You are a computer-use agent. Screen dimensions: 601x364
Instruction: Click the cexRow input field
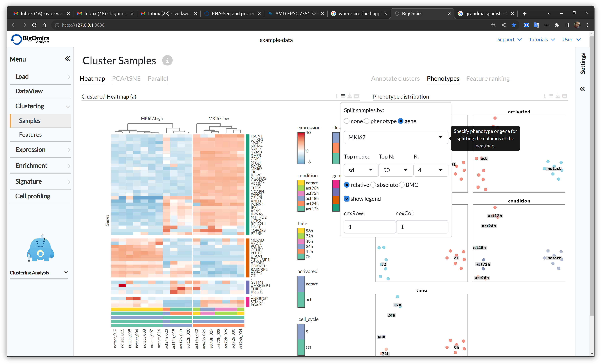pos(370,227)
